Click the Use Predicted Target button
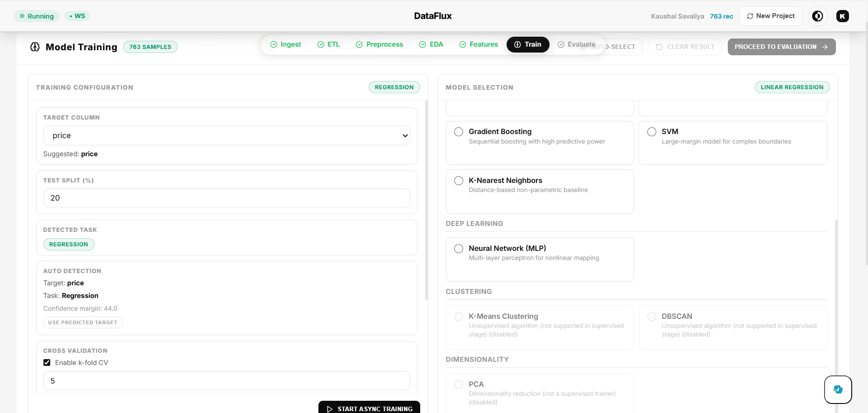The image size is (868, 413). coord(82,322)
